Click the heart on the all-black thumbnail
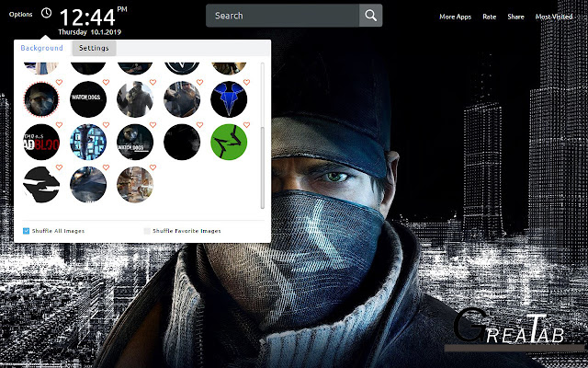The image size is (588, 368). pos(199,125)
